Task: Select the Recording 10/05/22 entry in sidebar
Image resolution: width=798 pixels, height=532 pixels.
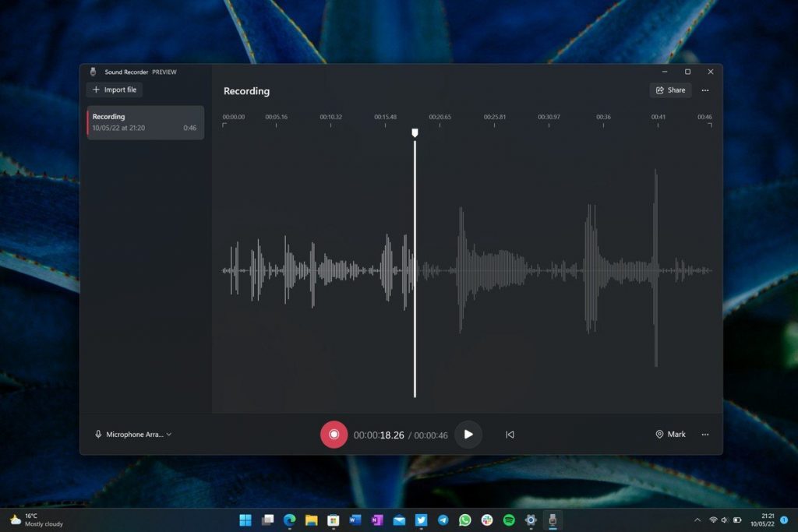Action: [x=144, y=122]
